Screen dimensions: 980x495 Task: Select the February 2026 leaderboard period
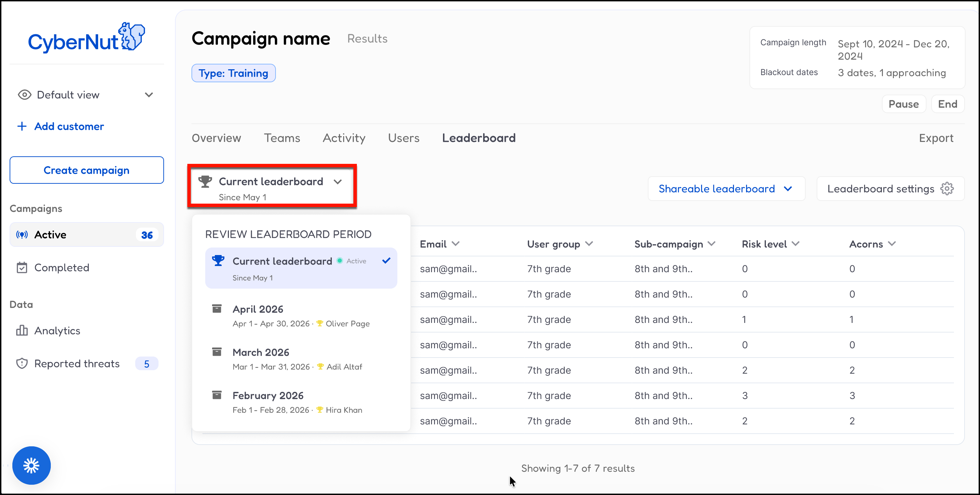click(301, 402)
